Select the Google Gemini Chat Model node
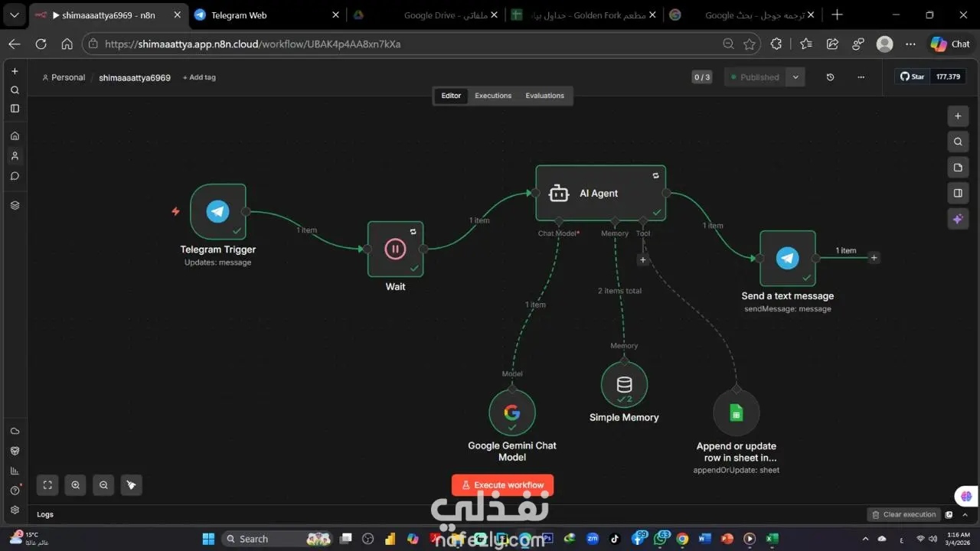The width and height of the screenshot is (980, 551). coord(512,412)
